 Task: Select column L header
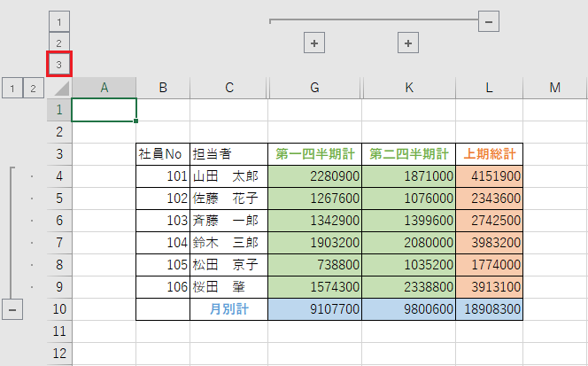(x=489, y=89)
